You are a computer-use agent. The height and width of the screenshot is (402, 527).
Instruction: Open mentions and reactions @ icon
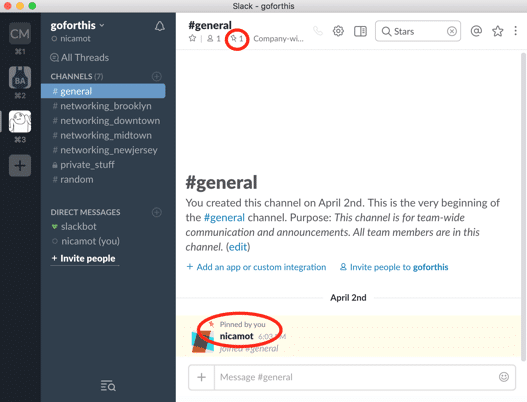(476, 31)
